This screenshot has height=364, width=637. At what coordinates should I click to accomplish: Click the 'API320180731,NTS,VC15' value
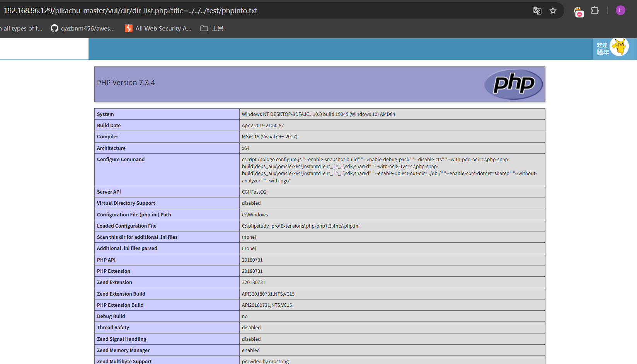pos(268,294)
